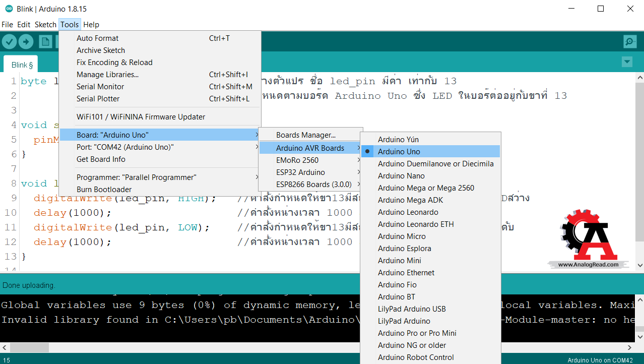Open the Serial Monitor magnifier icon

[x=629, y=42]
